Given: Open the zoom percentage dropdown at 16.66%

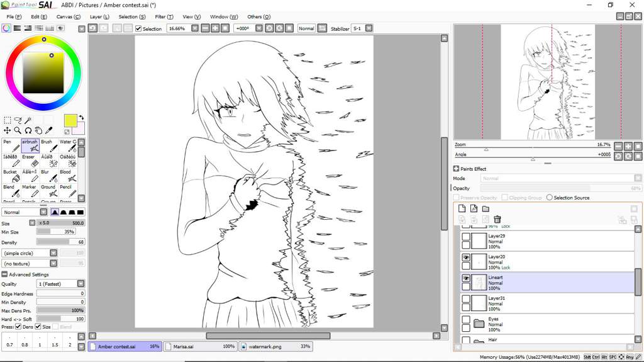Looking at the screenshot, I should click(x=195, y=28).
